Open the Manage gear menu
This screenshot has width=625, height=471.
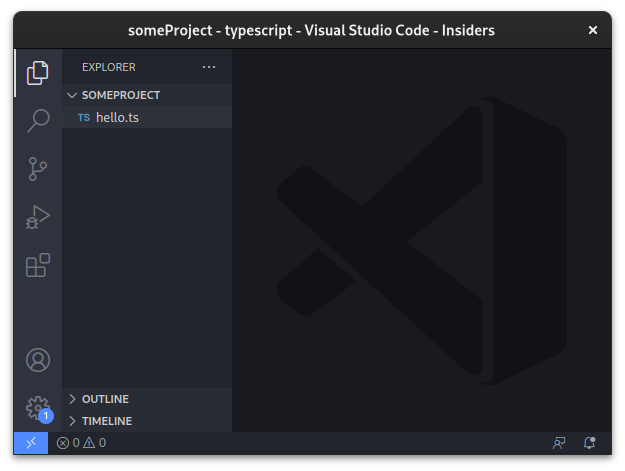pyautogui.click(x=38, y=408)
